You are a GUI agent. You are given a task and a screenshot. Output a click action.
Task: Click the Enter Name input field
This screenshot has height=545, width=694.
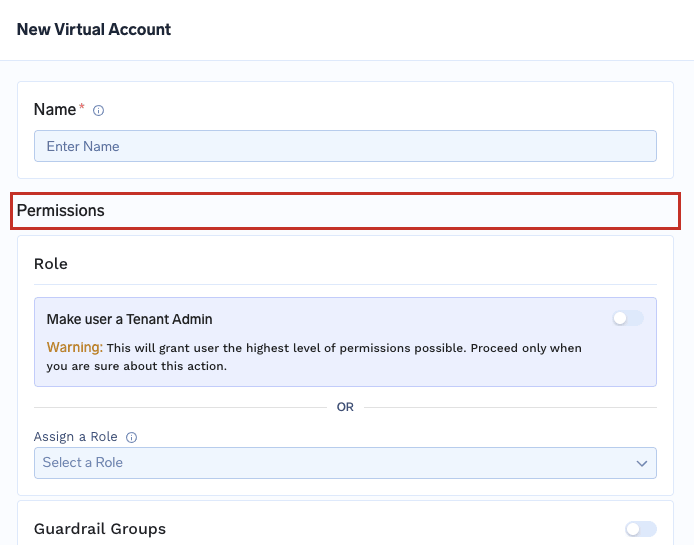[345, 146]
